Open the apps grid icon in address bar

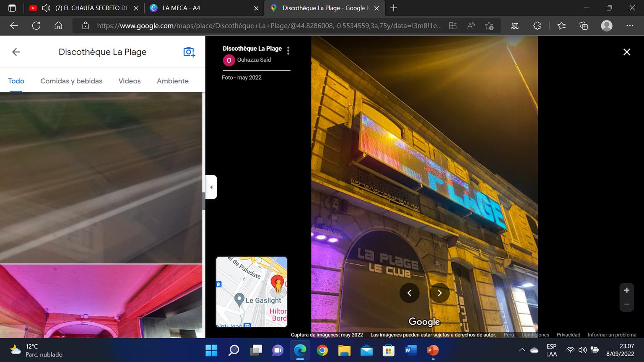(x=453, y=26)
